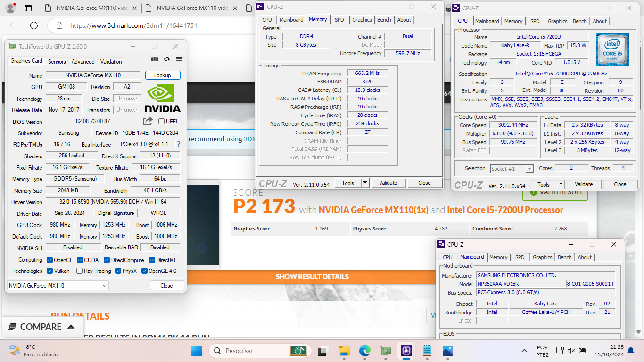Viewport: 644px width, 362px height.
Task: Switch to the Advanced tab in GPU-Z
Action: click(83, 62)
